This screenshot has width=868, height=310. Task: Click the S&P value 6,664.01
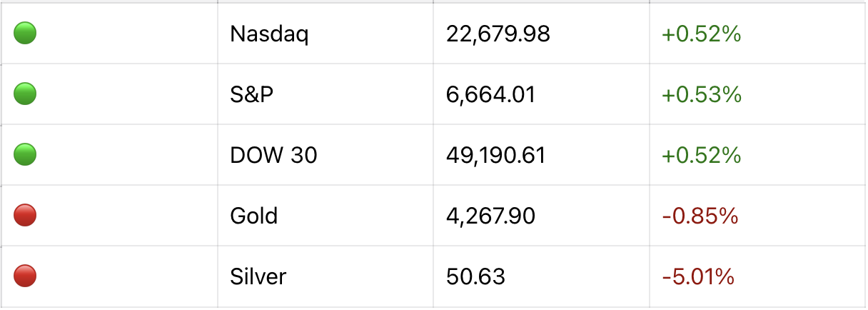490,94
